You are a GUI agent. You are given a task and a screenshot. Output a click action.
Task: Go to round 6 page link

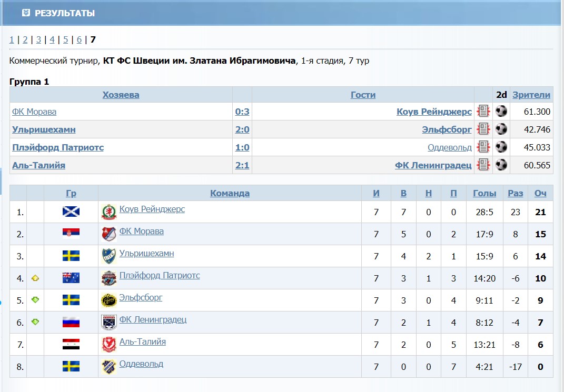[79, 39]
